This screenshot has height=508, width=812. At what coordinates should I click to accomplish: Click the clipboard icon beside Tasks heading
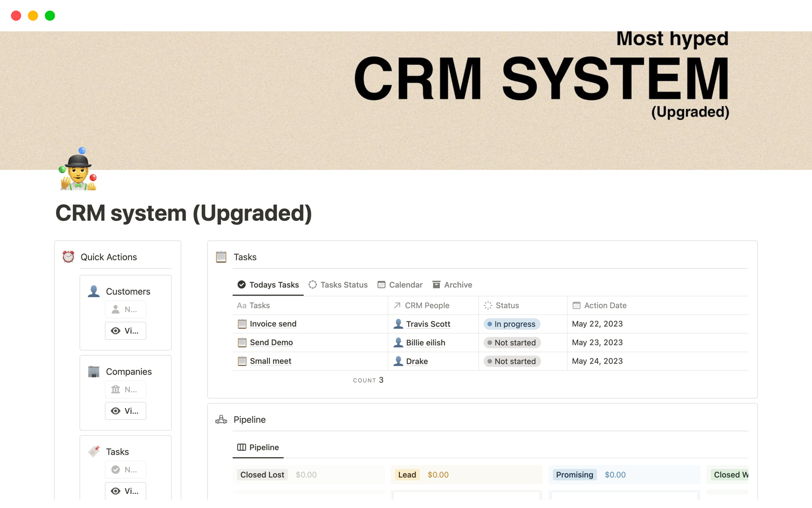[x=221, y=257]
